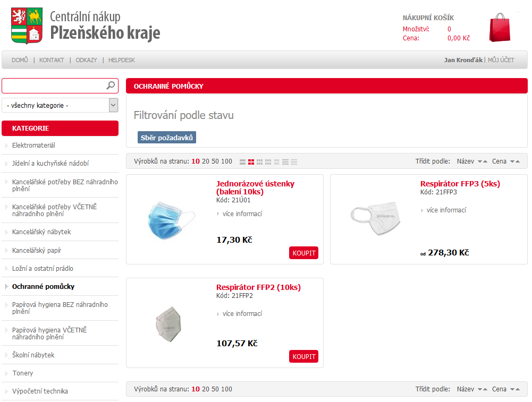Buy Respirátor FFP2 with KOUPIT button
532x402 pixels.
303,356
